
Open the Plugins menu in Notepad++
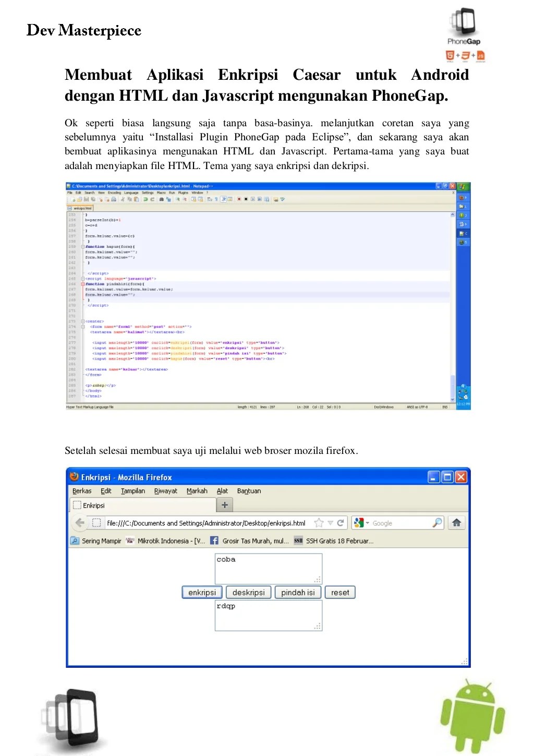pyautogui.click(x=183, y=193)
